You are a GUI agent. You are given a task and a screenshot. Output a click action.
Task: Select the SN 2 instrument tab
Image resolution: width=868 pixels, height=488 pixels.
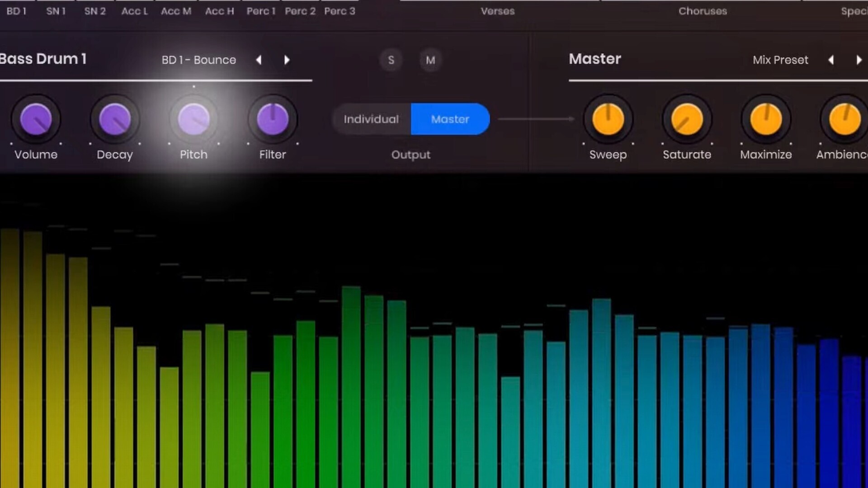coord(95,11)
